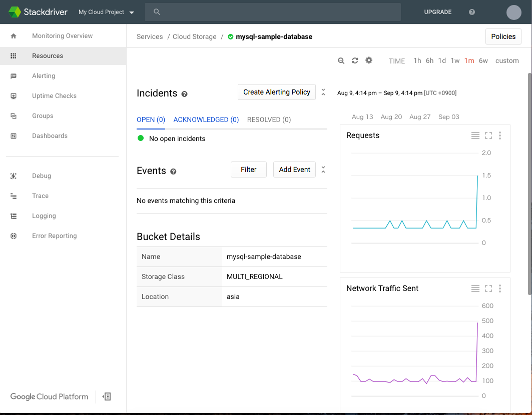Open Requests chart more options menu
The width and height of the screenshot is (532, 415).
coord(500,135)
